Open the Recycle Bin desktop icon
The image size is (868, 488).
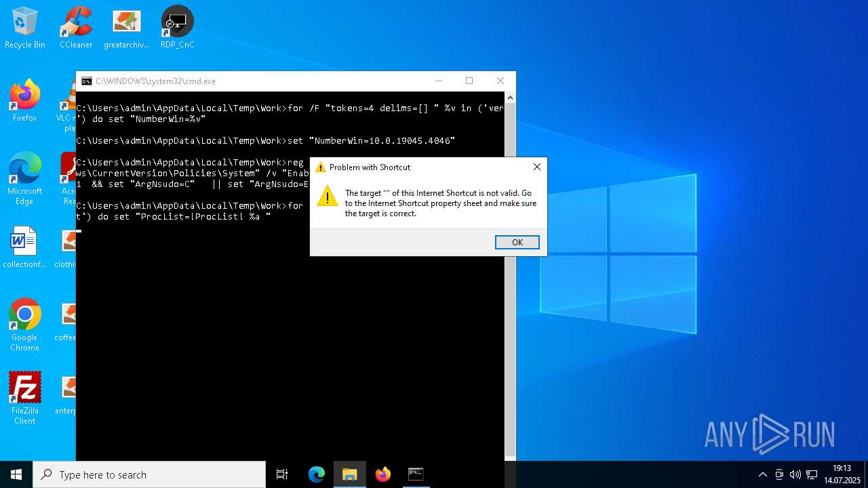click(25, 28)
